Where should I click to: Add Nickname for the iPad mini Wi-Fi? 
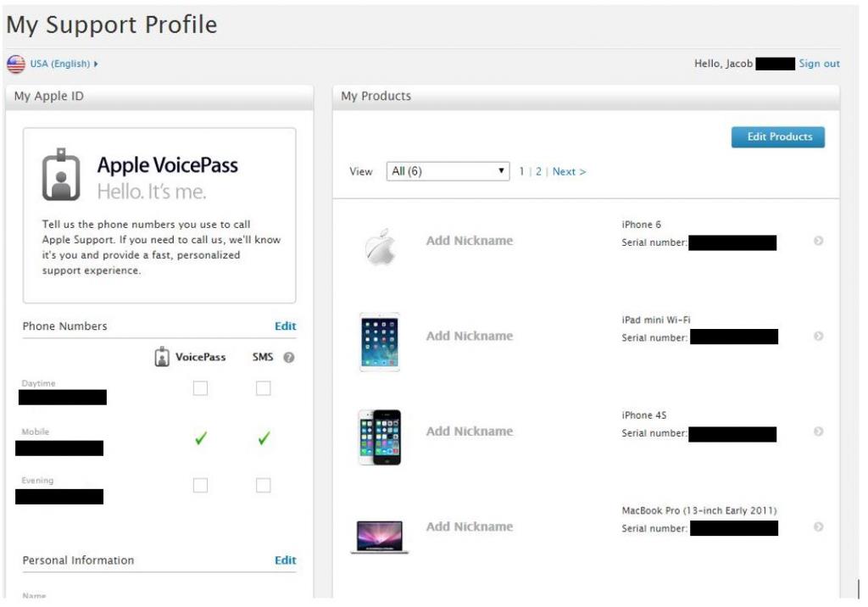click(470, 337)
